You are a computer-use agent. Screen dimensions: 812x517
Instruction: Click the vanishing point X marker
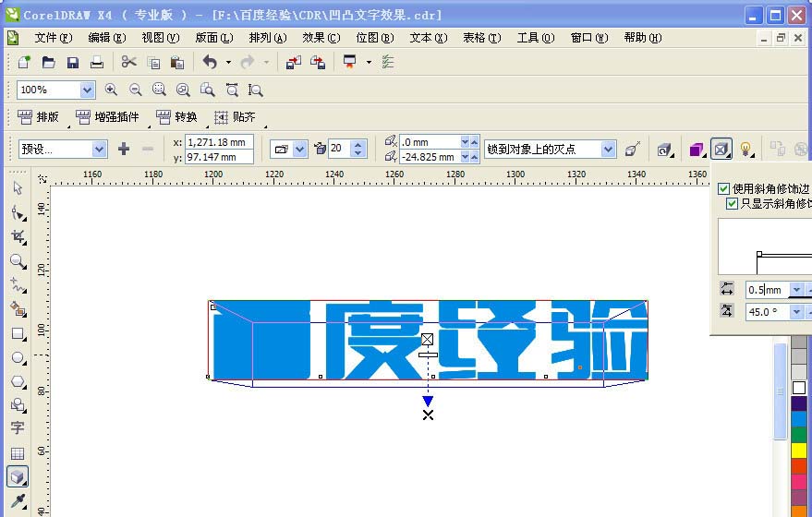coord(428,415)
